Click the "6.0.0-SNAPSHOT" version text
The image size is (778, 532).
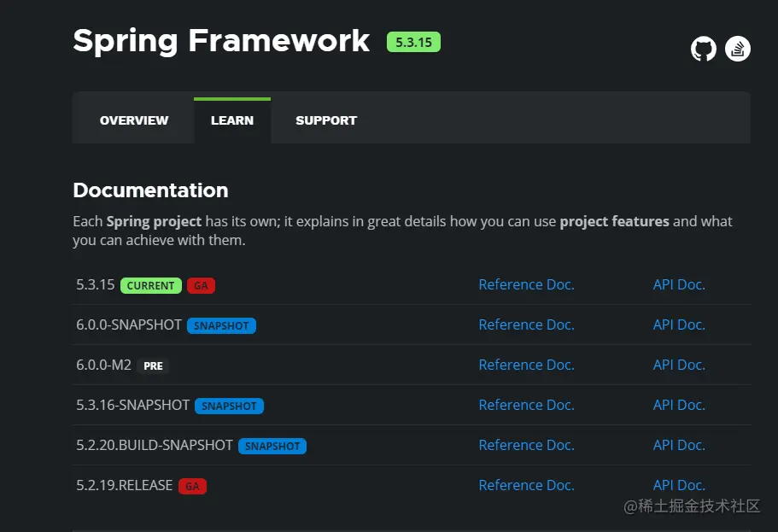(x=128, y=325)
